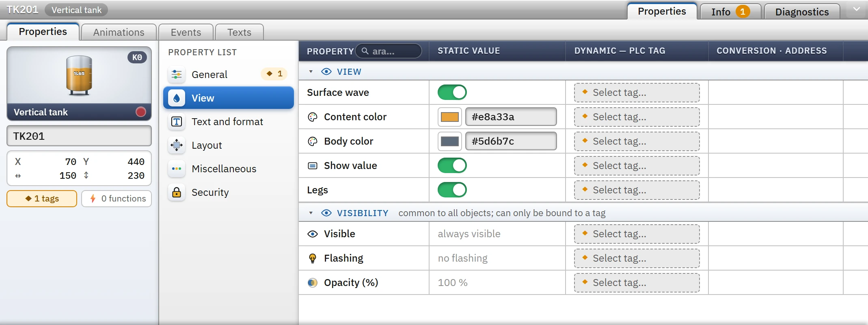Switch to the Animations tab
Image resolution: width=868 pixels, height=325 pixels.
[119, 32]
